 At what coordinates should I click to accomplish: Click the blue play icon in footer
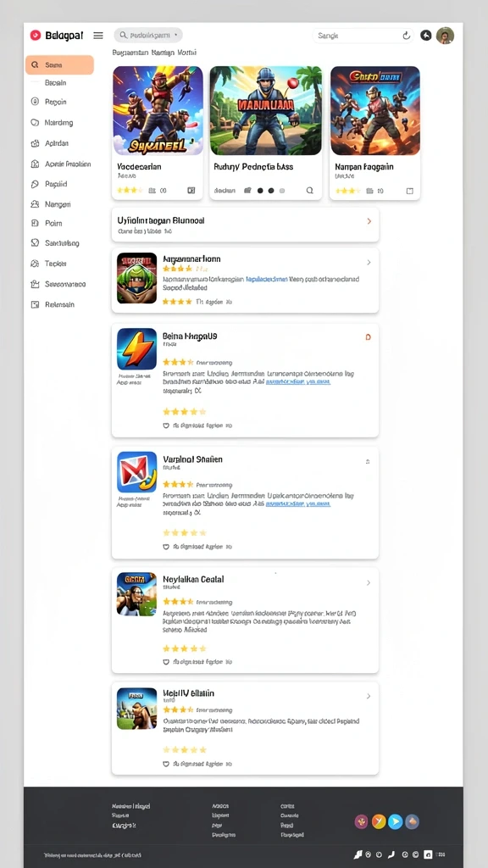(395, 821)
